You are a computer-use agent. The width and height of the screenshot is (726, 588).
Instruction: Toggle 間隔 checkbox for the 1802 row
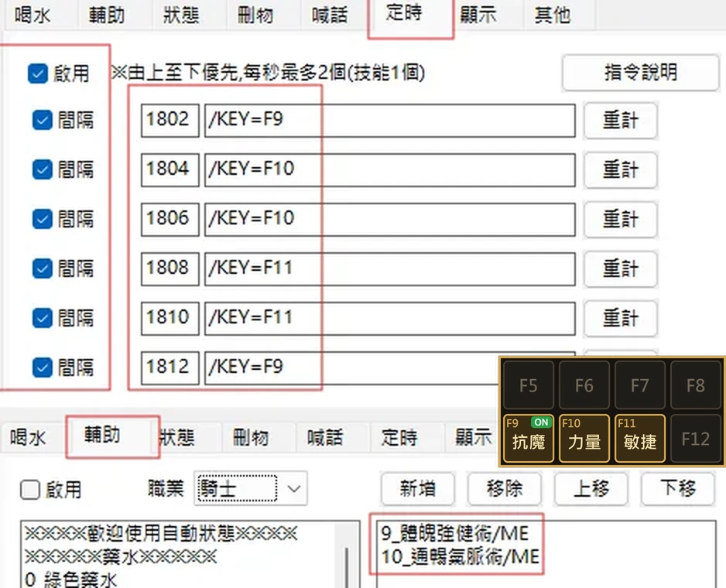click(x=42, y=120)
